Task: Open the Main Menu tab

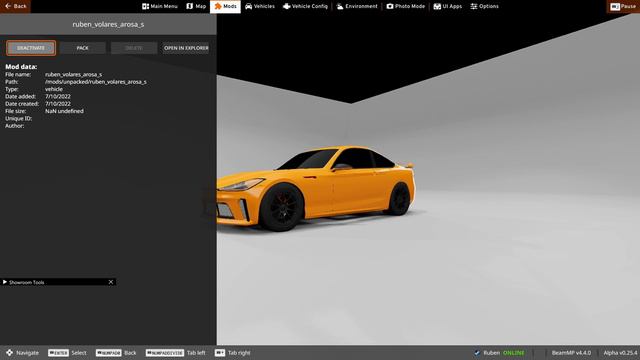Action: click(160, 6)
